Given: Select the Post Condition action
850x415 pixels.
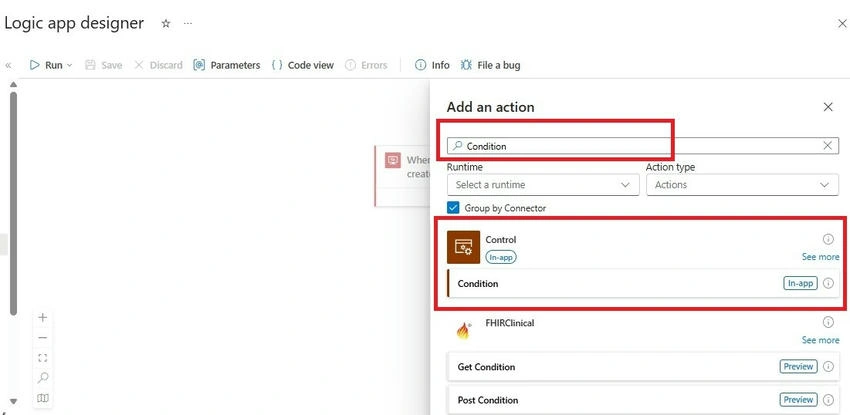Looking at the screenshot, I should pyautogui.click(x=643, y=400).
